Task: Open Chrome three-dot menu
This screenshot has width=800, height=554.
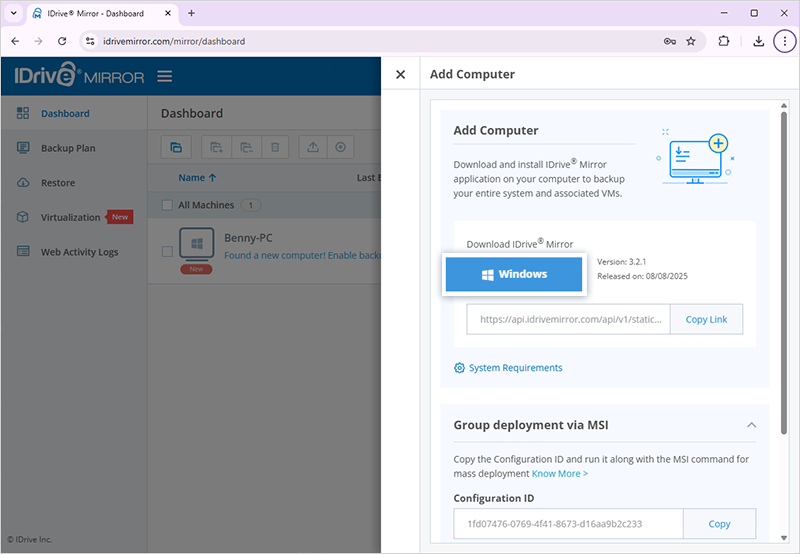Action: (785, 41)
